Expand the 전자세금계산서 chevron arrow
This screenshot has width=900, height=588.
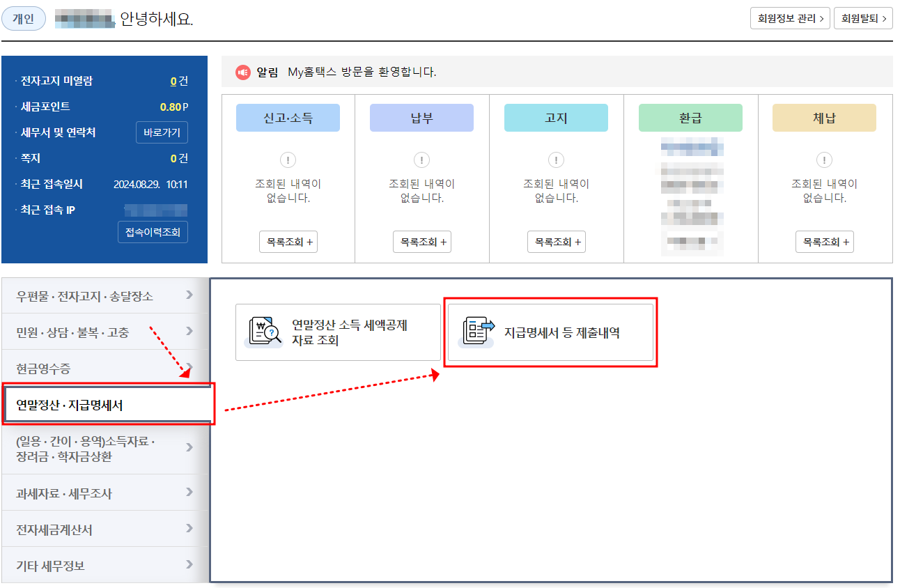189,529
